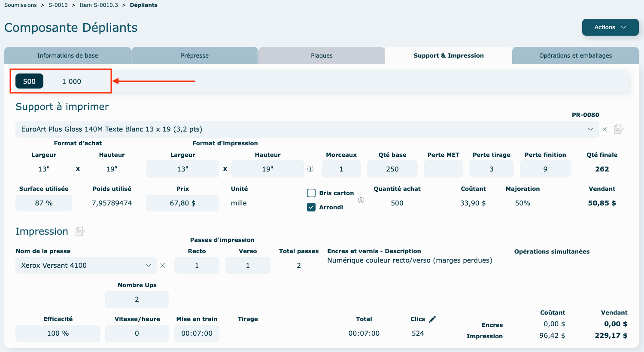This screenshot has width=644, height=352.
Task: Click the info icon next to Hauteur
Action: (x=310, y=169)
